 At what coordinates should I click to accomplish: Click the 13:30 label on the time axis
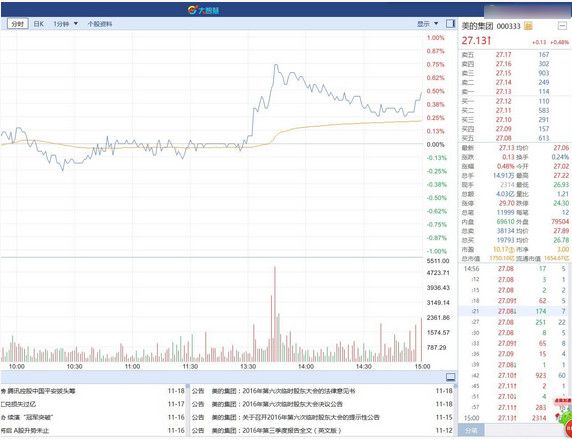click(248, 366)
